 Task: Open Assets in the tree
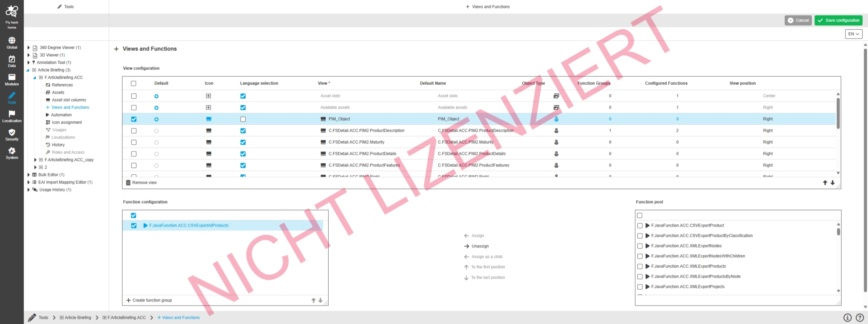(x=58, y=93)
